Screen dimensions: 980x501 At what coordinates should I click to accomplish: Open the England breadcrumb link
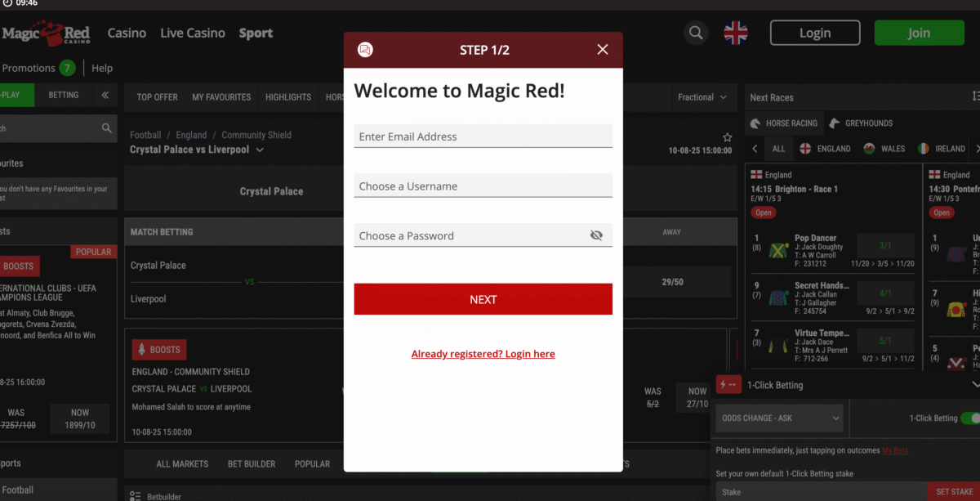coord(191,135)
